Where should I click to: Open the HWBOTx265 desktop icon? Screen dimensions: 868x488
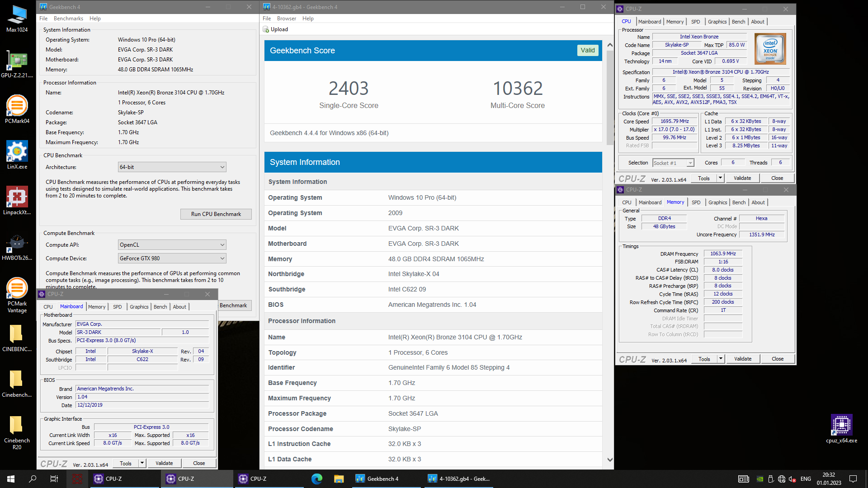pos(17,247)
